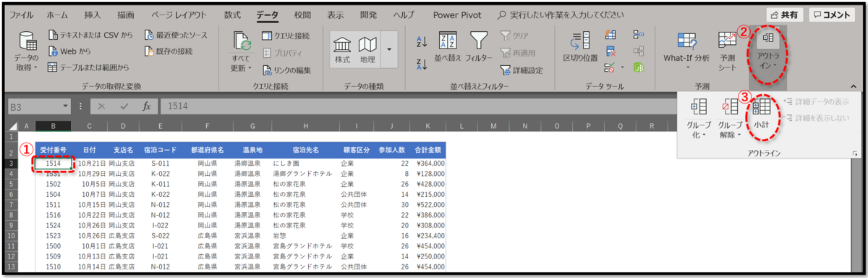Open the データの取得 (Get Data) menu

pyautogui.click(x=26, y=52)
